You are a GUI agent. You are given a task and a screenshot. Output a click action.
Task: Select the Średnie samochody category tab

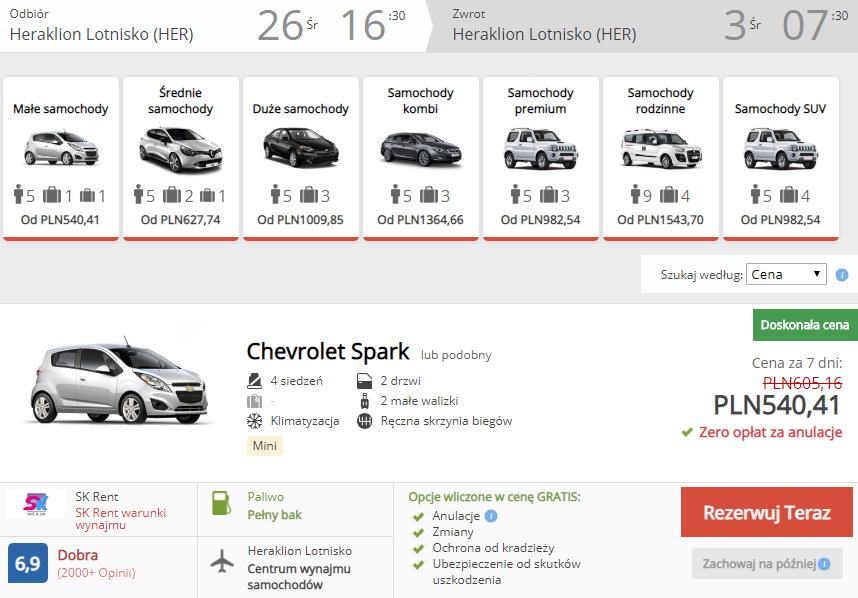pos(181,158)
